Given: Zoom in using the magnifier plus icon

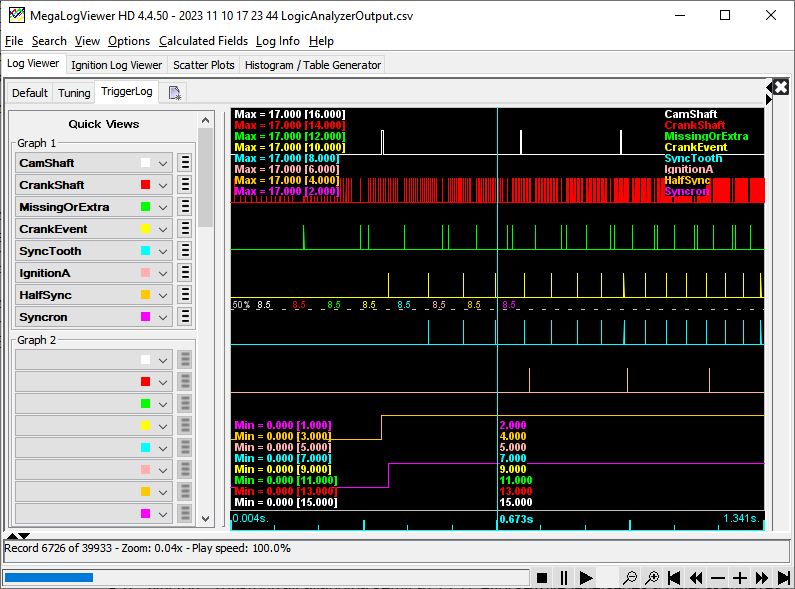Looking at the screenshot, I should point(652,578).
